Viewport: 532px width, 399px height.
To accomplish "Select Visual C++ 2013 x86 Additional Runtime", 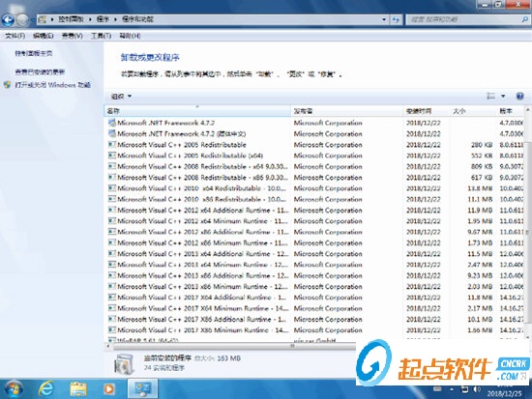I will click(314, 275).
